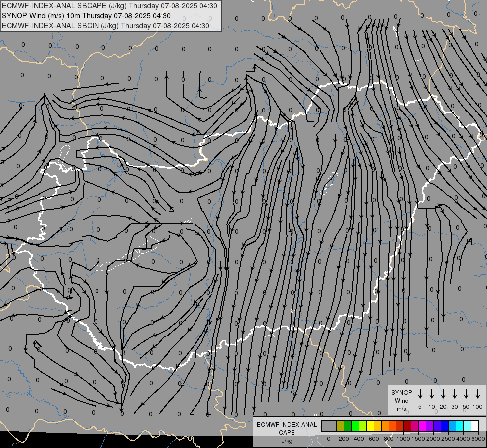Click the '600' CAPE scale value
This screenshot has width=487, height=448.
tap(374, 439)
